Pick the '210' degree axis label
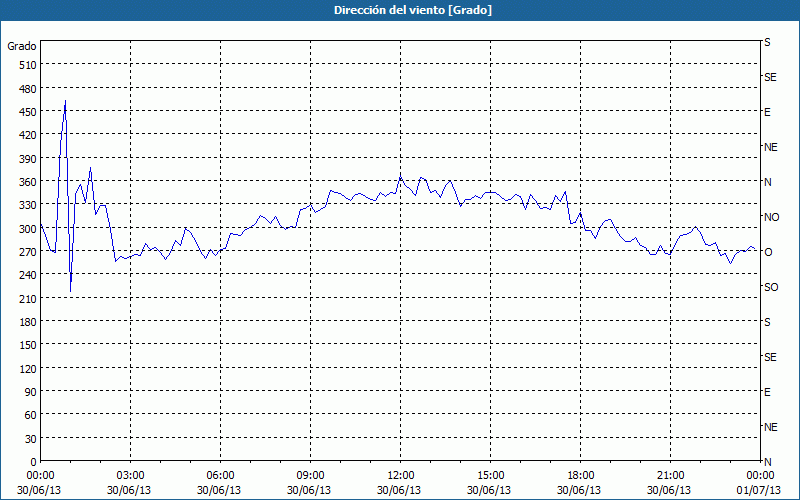 pos(29,298)
